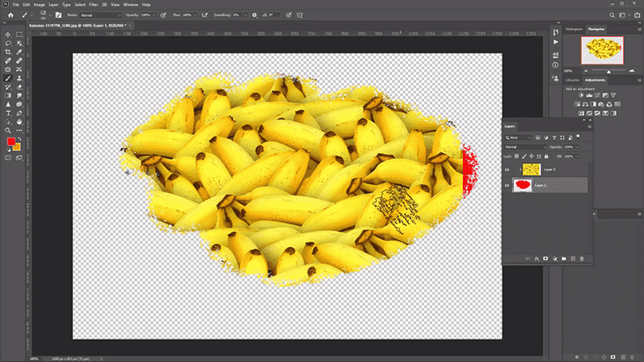The image size is (644, 362).
Task: Open the layer blend mode dropdown
Action: click(526, 147)
